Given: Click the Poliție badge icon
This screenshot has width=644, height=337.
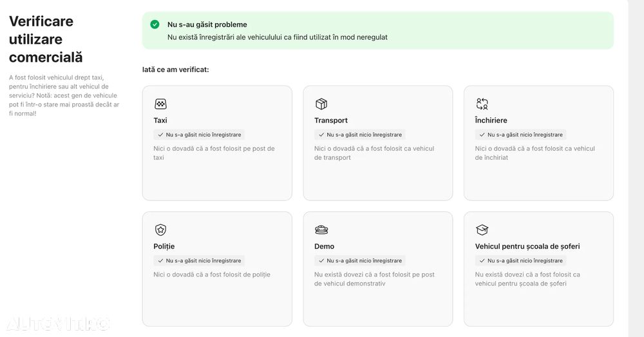Looking at the screenshot, I should click(160, 230).
